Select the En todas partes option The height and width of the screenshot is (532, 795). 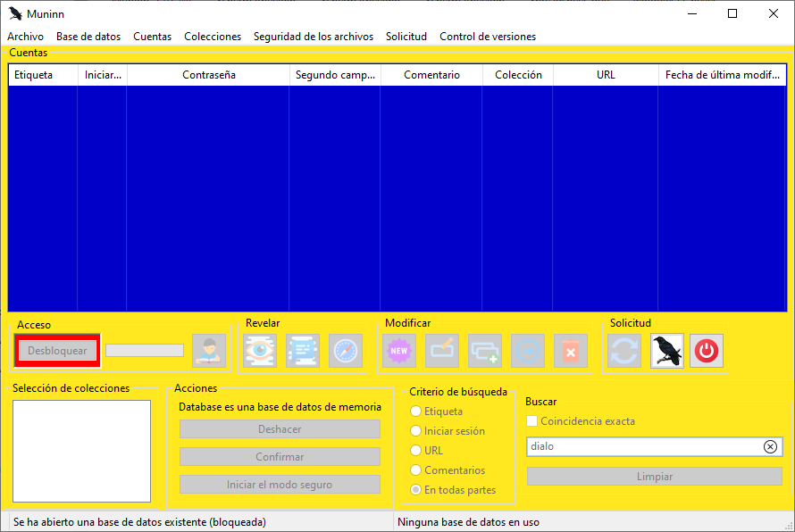tap(415, 490)
